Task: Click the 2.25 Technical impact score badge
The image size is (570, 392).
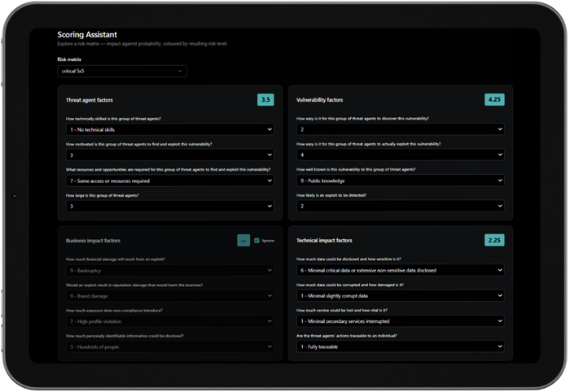Action: (494, 240)
